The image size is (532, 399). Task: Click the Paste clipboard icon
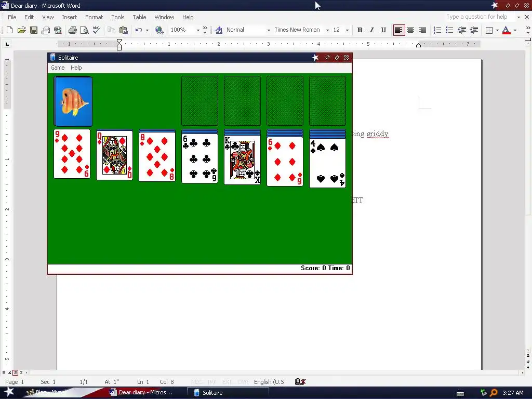[x=124, y=30]
